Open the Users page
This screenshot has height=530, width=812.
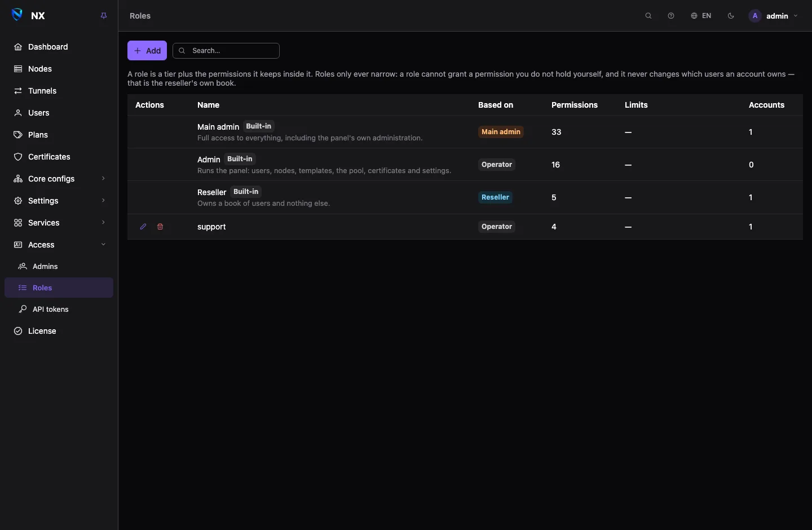click(x=59, y=113)
